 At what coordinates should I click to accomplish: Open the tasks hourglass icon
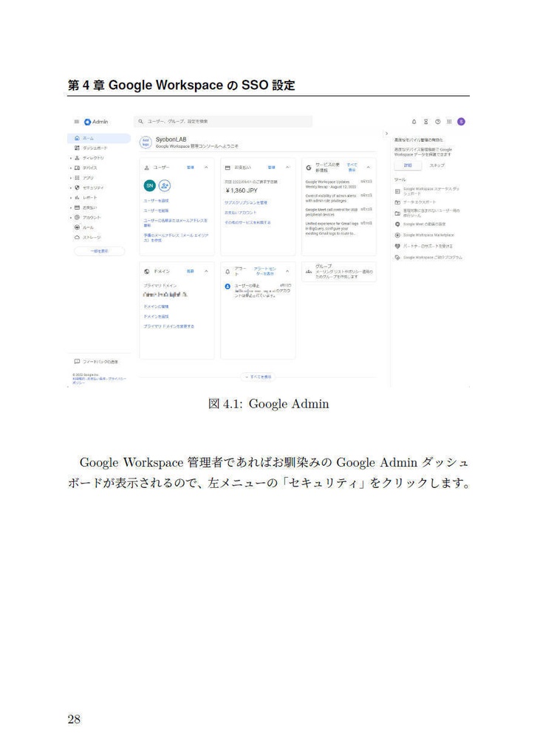(425, 122)
